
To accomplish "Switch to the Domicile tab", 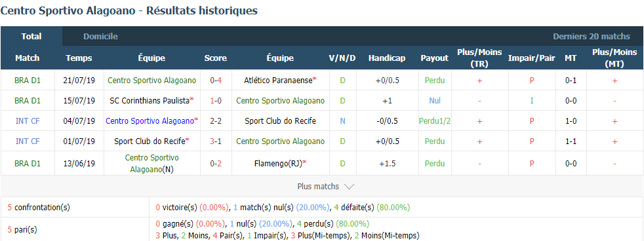I will (x=100, y=37).
